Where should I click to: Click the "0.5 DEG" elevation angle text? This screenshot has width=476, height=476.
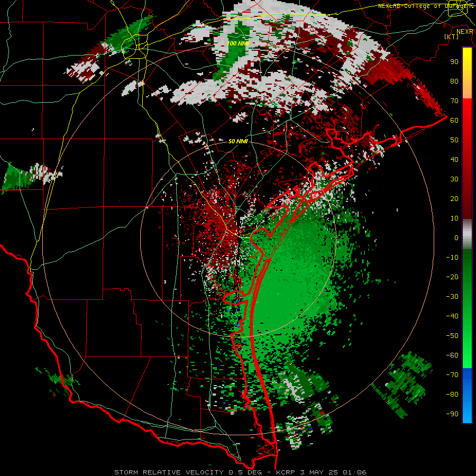pyautogui.click(x=246, y=472)
